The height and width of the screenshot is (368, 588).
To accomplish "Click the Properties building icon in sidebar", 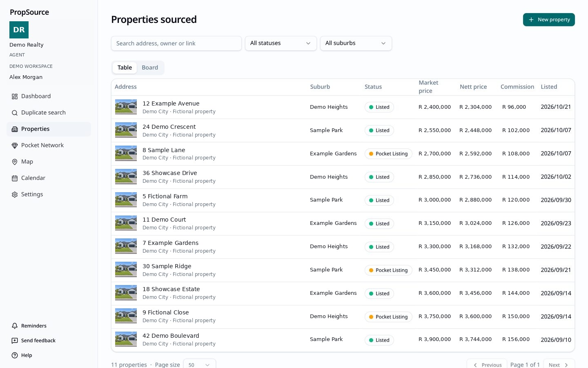I will click(x=15, y=129).
